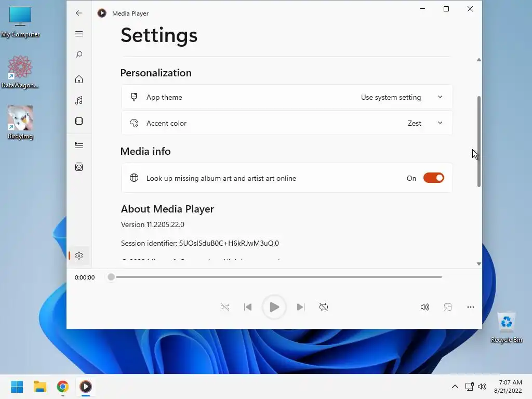This screenshot has height=399, width=532.
Task: Minimize the Media Player window
Action: [422, 9]
